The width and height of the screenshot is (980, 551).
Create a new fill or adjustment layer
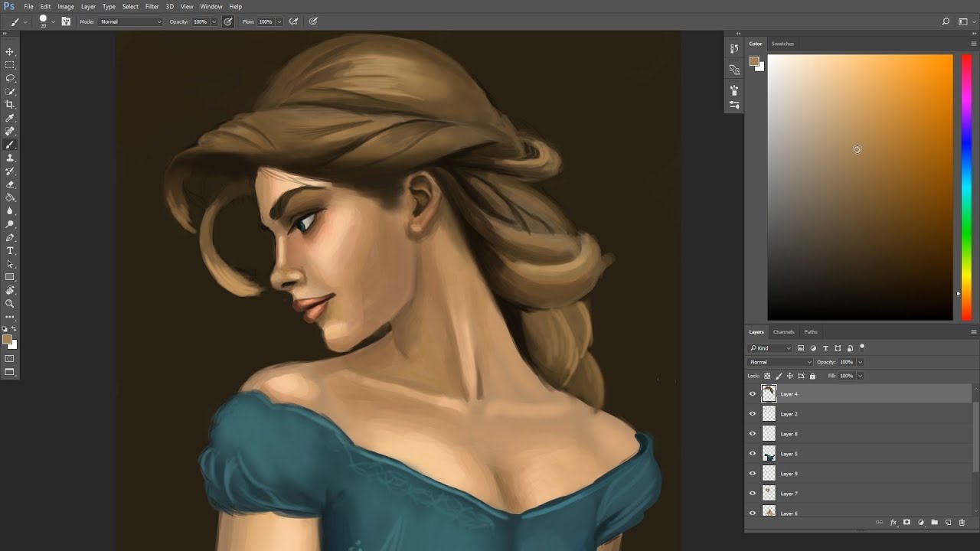(921, 523)
